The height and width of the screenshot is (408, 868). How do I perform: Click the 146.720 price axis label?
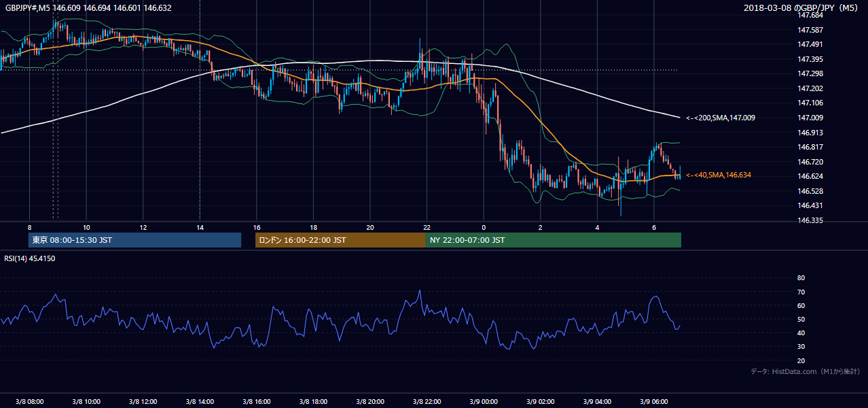coord(810,162)
